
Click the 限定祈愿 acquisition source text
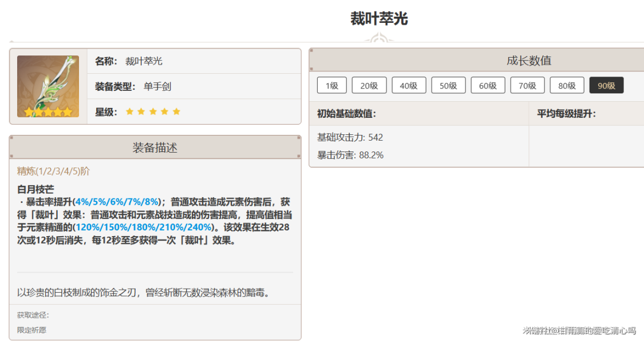[31, 330]
